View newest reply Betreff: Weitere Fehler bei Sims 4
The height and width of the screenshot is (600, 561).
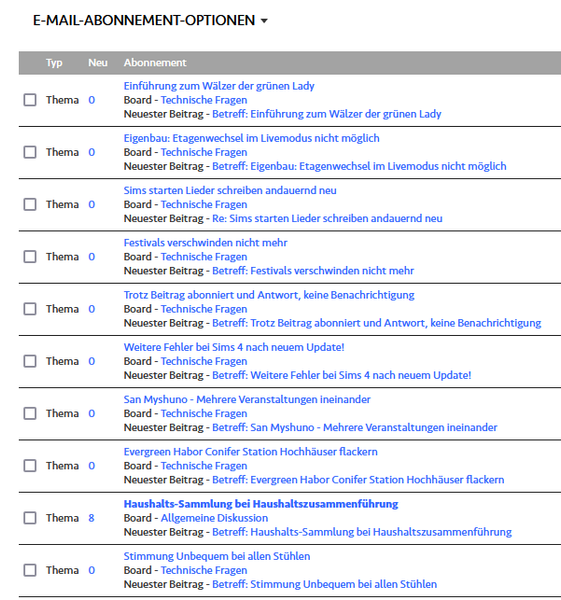click(x=342, y=375)
